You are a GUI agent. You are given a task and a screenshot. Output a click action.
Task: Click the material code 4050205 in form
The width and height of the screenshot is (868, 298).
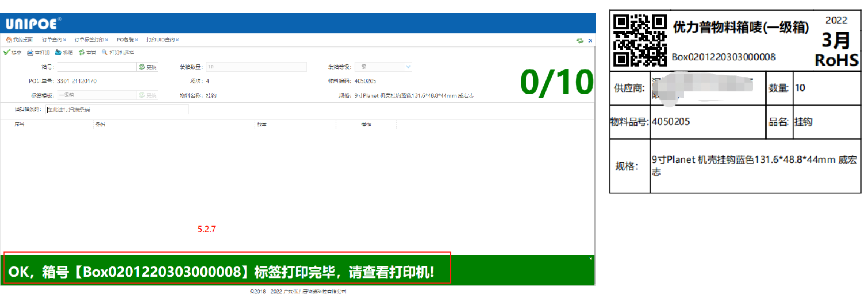coord(366,81)
